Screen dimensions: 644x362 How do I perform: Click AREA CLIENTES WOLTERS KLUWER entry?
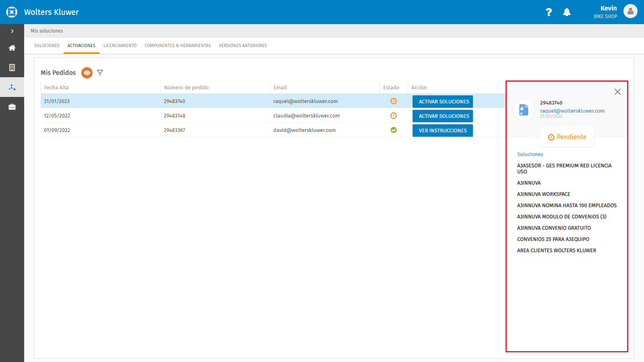[x=557, y=251]
